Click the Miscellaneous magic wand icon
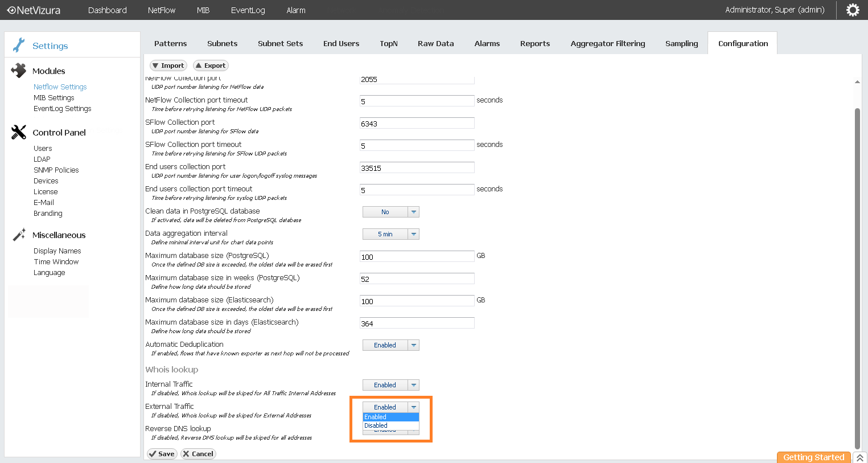Image resolution: width=868 pixels, height=463 pixels. point(19,235)
